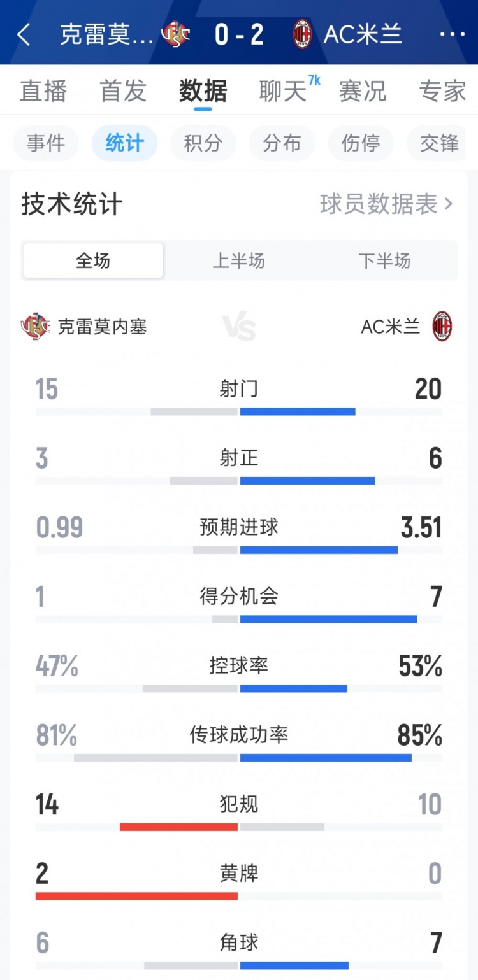Tap Cremonese logo beside 克雷莫内塞
The width and height of the screenshot is (478, 980).
(x=36, y=327)
